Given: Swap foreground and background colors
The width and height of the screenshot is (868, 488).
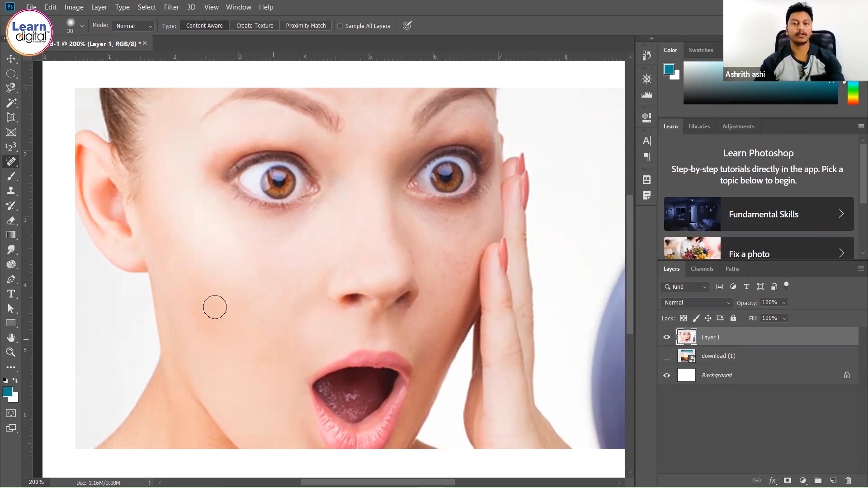Looking at the screenshot, I should point(15,380).
